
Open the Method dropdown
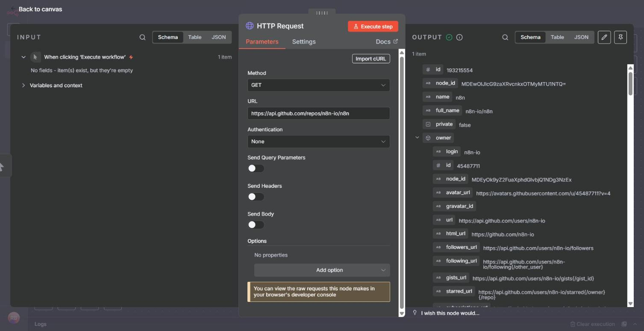point(318,85)
